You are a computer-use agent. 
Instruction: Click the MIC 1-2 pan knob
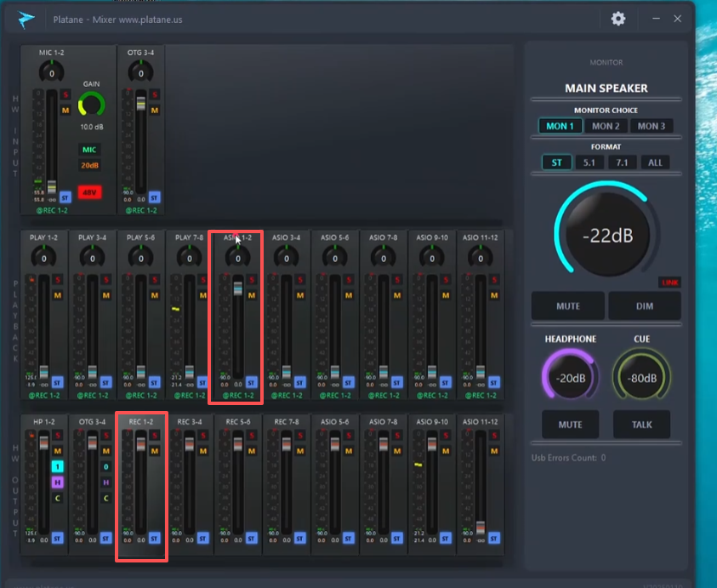point(50,73)
